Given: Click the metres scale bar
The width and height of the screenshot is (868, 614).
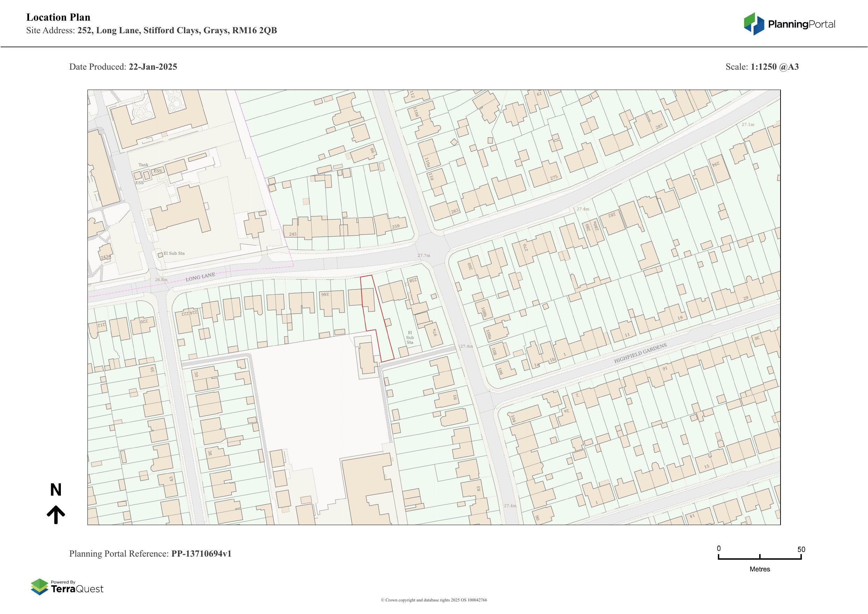Looking at the screenshot, I should [760, 558].
